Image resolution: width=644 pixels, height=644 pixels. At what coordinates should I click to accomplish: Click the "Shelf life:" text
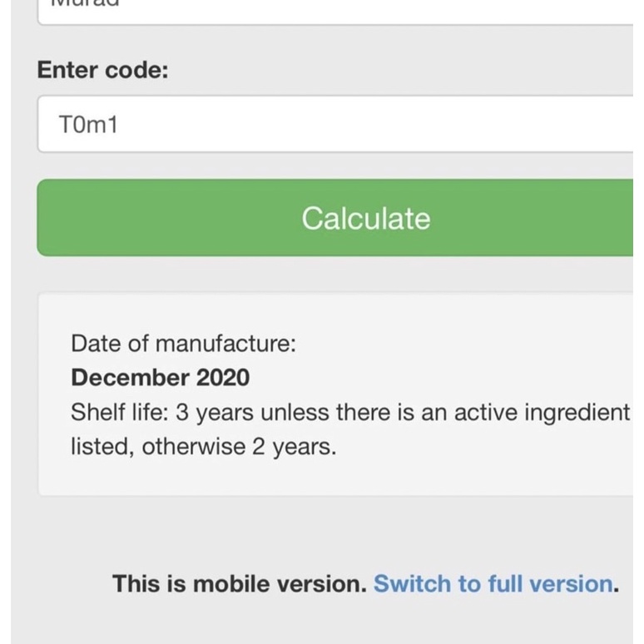click(119, 413)
